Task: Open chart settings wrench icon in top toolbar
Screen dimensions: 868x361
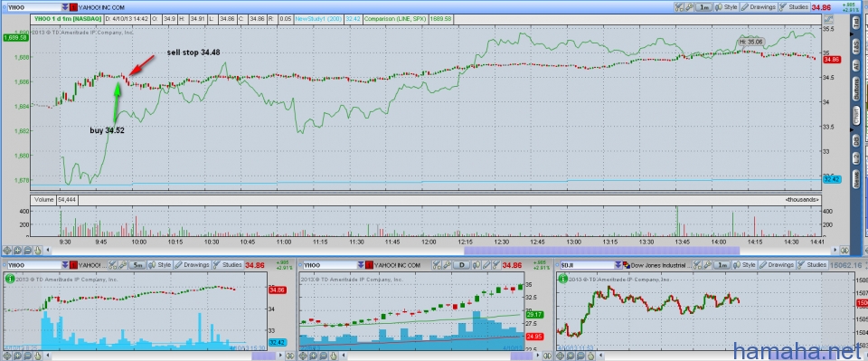Action: click(689, 6)
